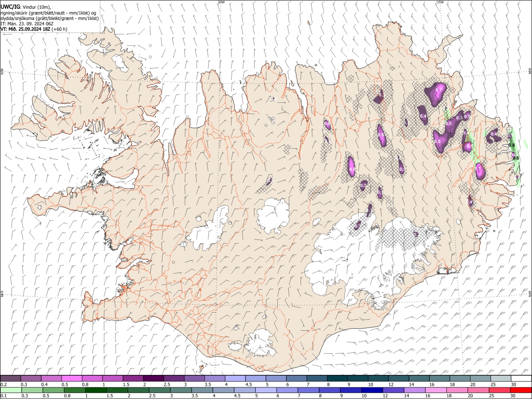The image size is (532, 399).
Task: Pick darkest green swatch between 1 and 1.5
Action: 96,390
